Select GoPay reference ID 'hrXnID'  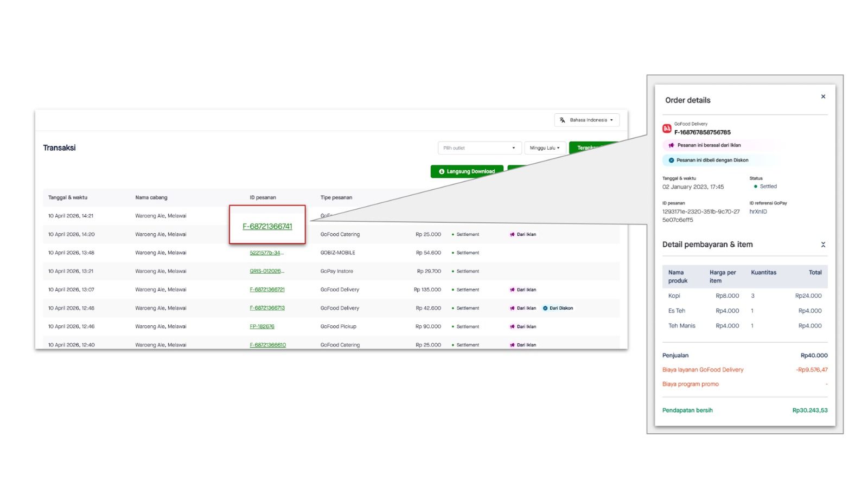click(x=758, y=212)
